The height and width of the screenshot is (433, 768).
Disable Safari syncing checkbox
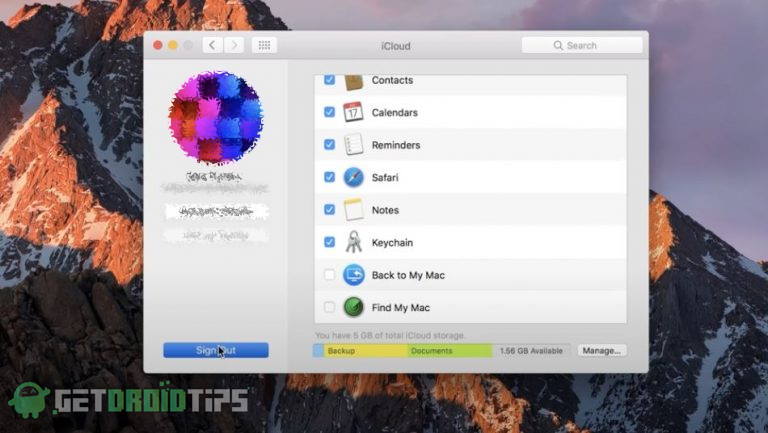click(x=330, y=177)
